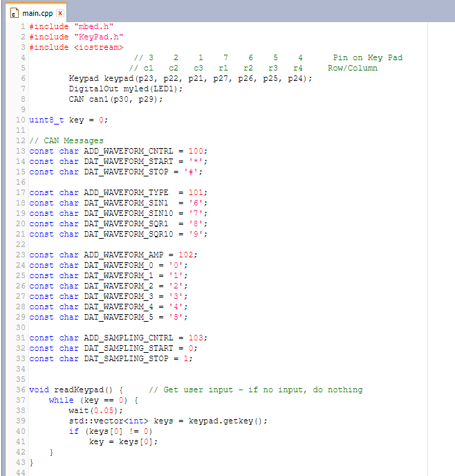Select the main.cpp editor tab
The image size is (455, 476).
(x=37, y=13)
